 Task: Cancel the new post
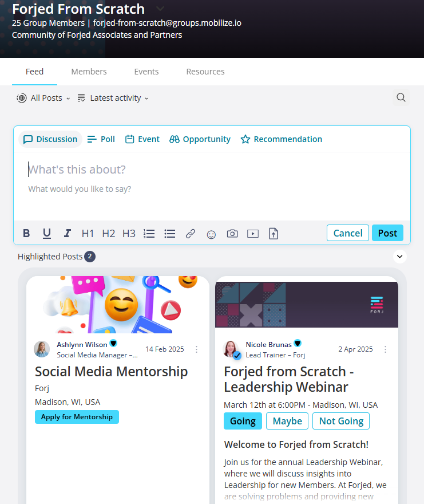pos(348,233)
